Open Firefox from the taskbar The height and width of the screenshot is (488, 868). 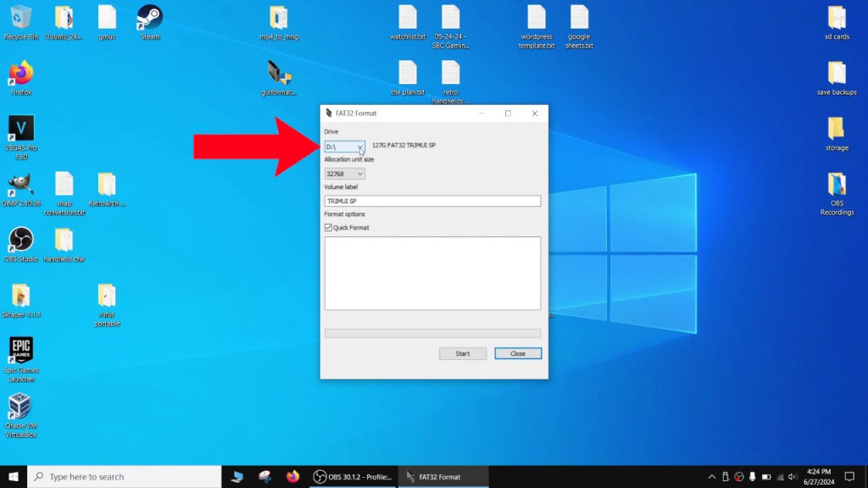(292, 476)
